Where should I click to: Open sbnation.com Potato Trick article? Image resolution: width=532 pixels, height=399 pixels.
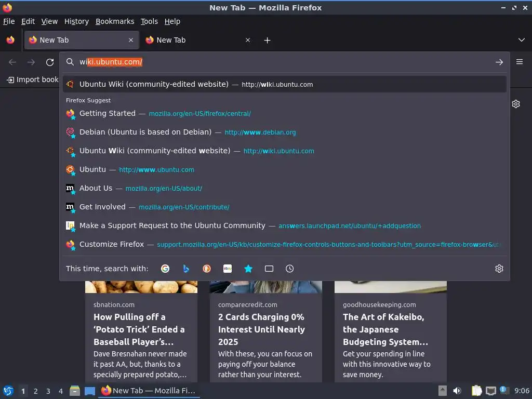pyautogui.click(x=141, y=332)
